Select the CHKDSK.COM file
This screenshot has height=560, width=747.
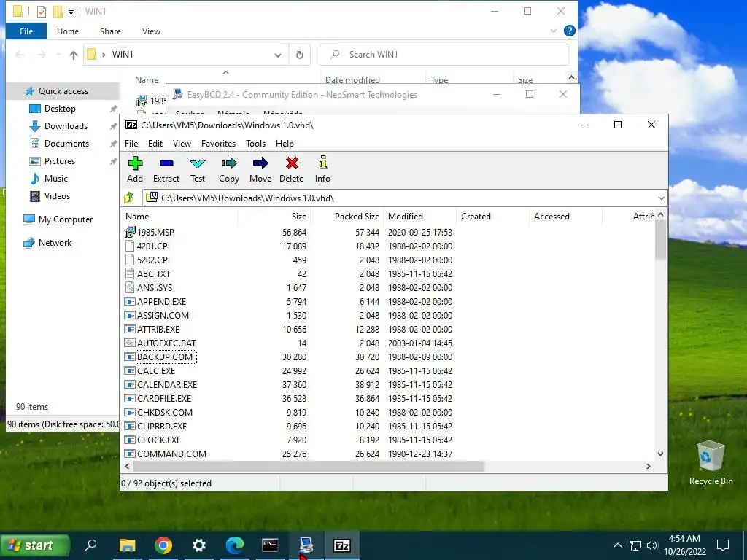pos(164,413)
